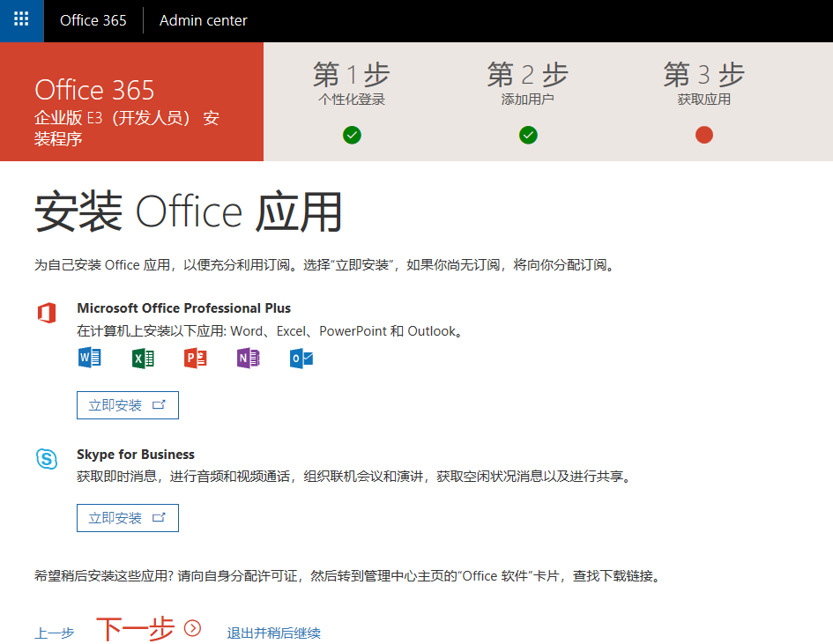Click the Word app icon

pos(89,358)
